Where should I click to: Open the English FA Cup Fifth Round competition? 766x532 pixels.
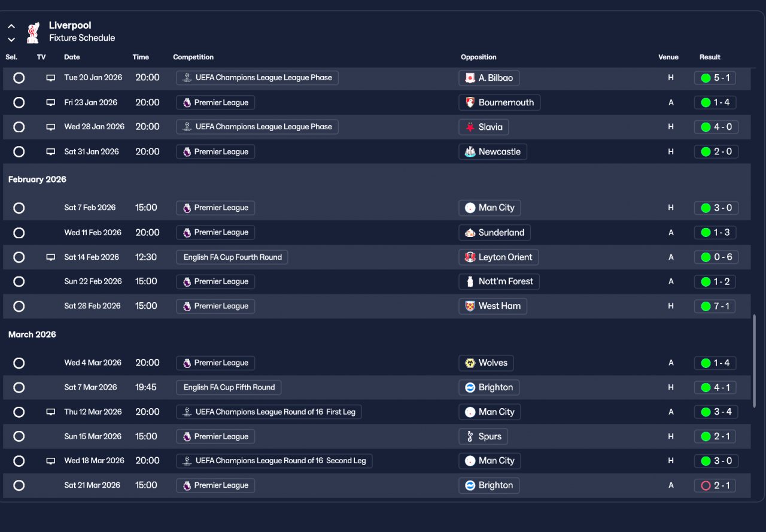point(229,387)
